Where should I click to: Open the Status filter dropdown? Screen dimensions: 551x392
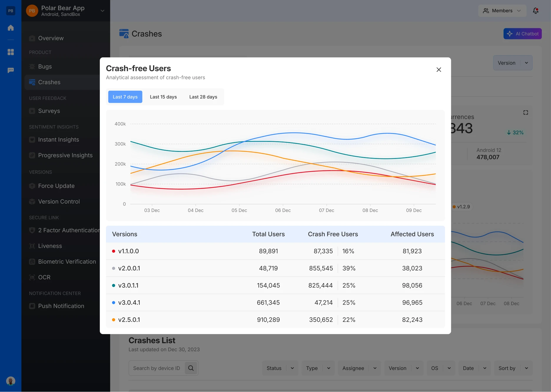(x=280, y=368)
